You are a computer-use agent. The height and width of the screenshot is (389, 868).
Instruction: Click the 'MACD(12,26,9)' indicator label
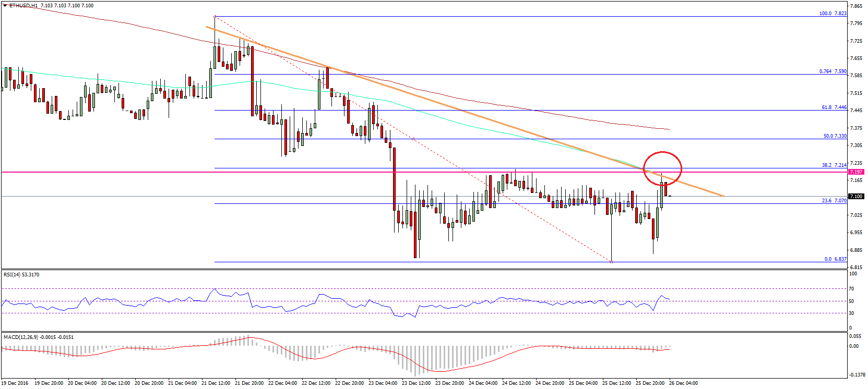(x=20, y=337)
